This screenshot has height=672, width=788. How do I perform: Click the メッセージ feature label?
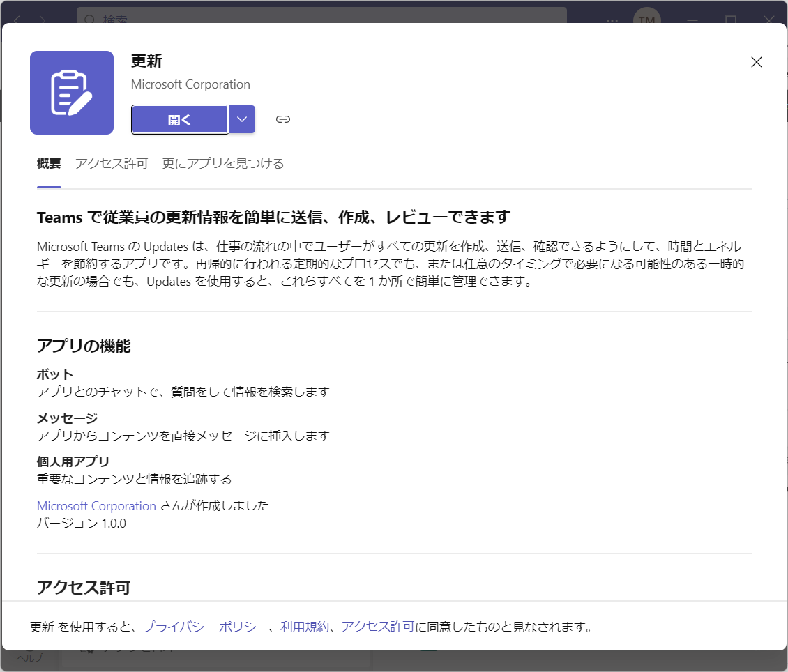click(x=68, y=418)
